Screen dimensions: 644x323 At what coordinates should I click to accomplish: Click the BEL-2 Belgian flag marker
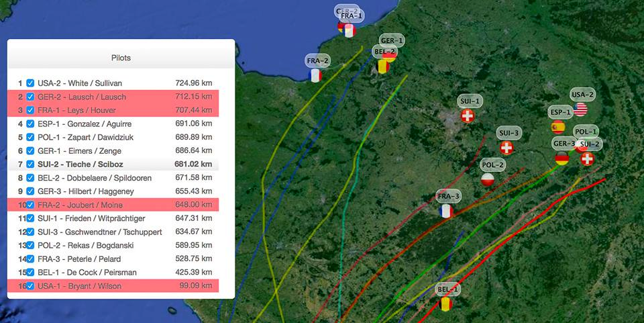click(383, 66)
